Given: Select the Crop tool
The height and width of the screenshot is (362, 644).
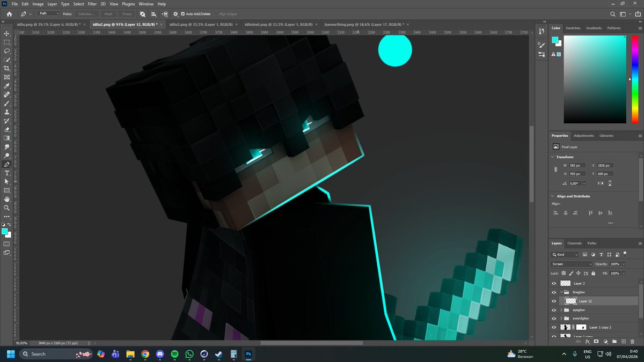Looking at the screenshot, I should click(7, 68).
